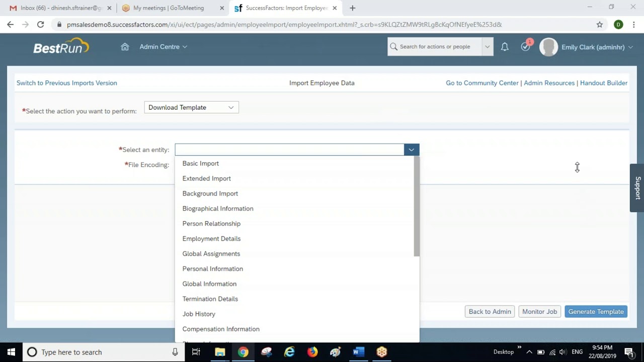
Task: Click Emily Clark's profile avatar
Action: pyautogui.click(x=548, y=47)
